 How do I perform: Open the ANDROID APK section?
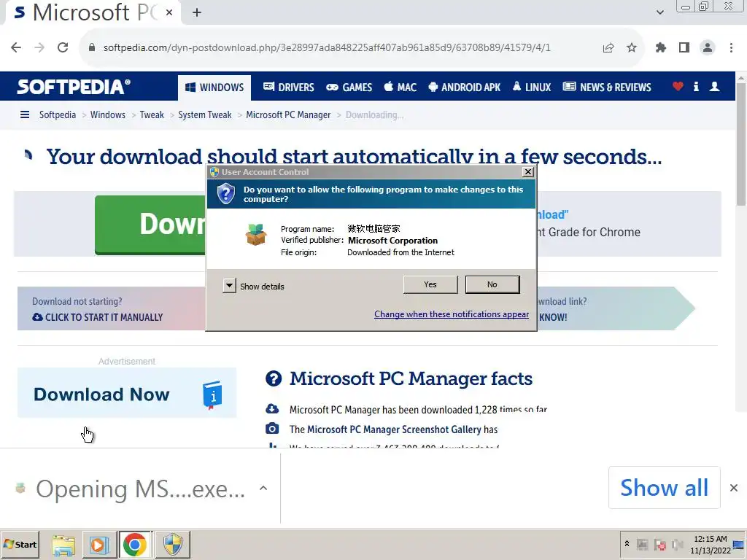(465, 87)
